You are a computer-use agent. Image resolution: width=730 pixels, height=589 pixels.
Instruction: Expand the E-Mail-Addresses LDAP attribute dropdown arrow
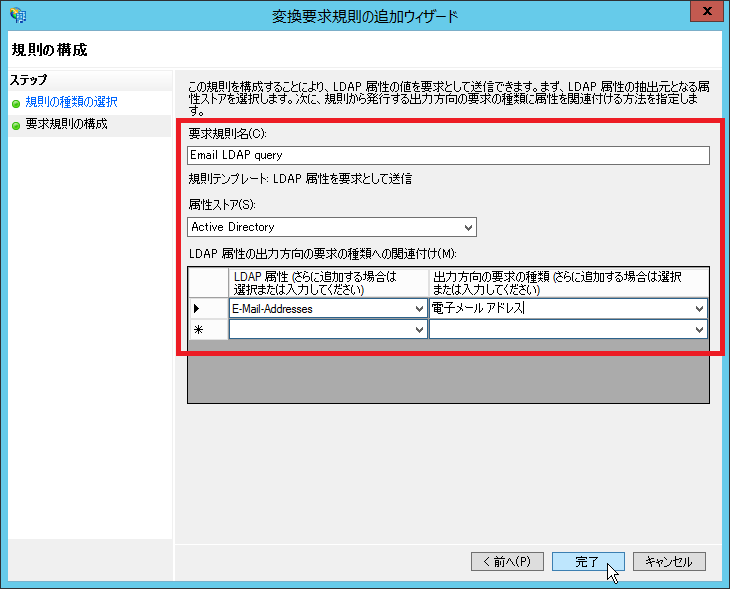[x=419, y=309]
